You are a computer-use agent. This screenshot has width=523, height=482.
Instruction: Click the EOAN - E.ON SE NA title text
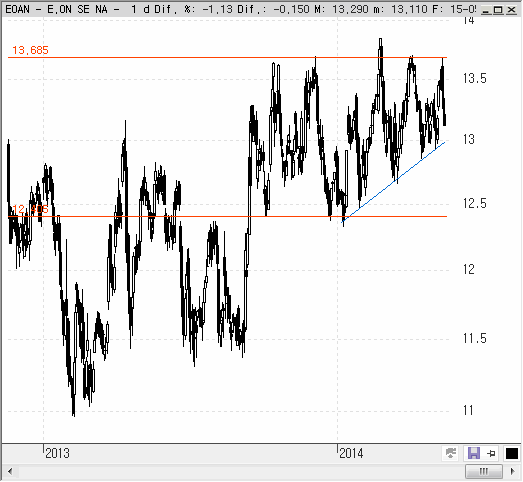pos(57,10)
